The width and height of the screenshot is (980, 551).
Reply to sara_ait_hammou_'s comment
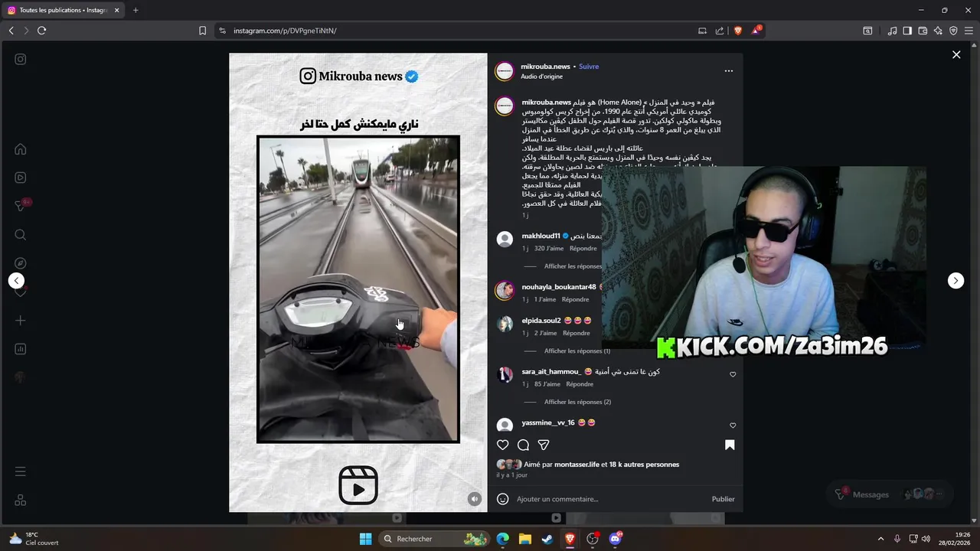click(x=580, y=384)
